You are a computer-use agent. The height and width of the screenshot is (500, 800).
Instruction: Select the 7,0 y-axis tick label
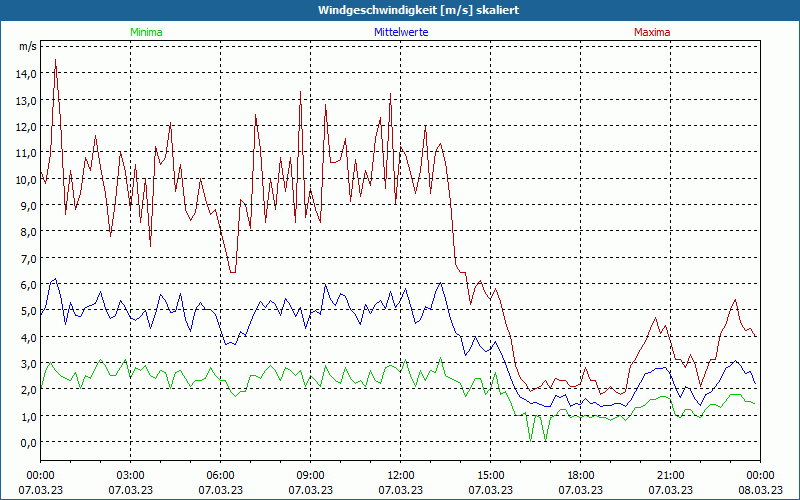click(x=27, y=258)
